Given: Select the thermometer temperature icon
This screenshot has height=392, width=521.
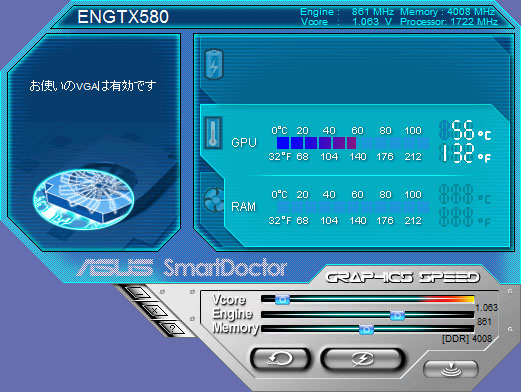Looking at the screenshot, I should pos(213,132).
